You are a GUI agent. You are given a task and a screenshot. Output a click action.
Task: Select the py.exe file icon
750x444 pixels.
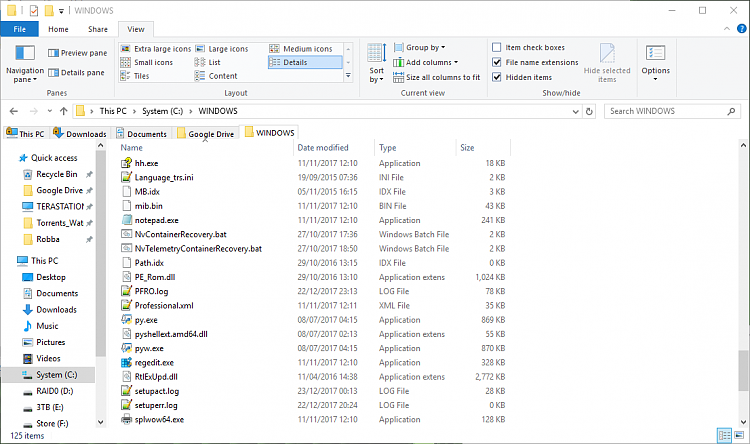pos(126,320)
